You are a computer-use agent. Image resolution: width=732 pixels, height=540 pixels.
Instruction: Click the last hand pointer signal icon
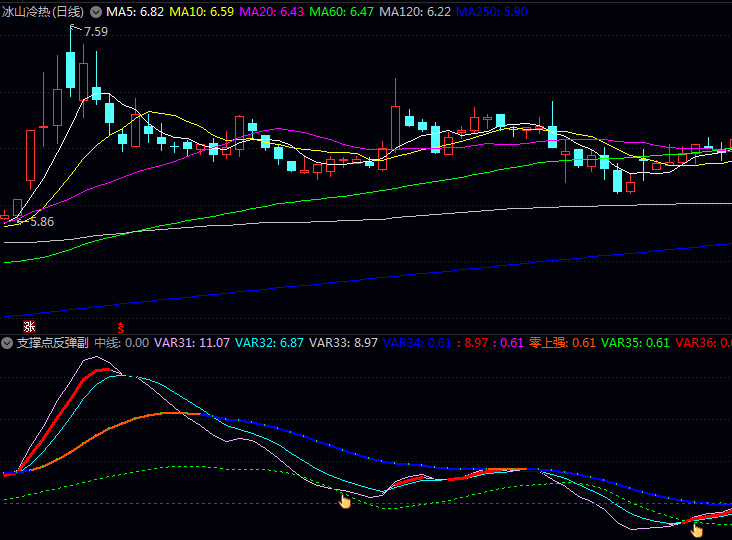[x=698, y=529]
